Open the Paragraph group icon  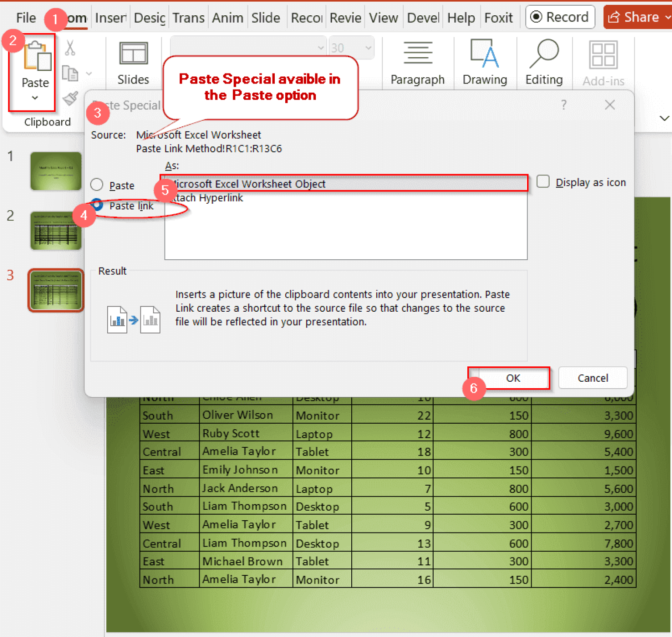pos(417,54)
